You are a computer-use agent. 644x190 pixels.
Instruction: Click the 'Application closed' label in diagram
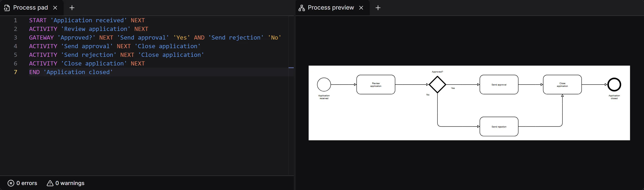614,97
